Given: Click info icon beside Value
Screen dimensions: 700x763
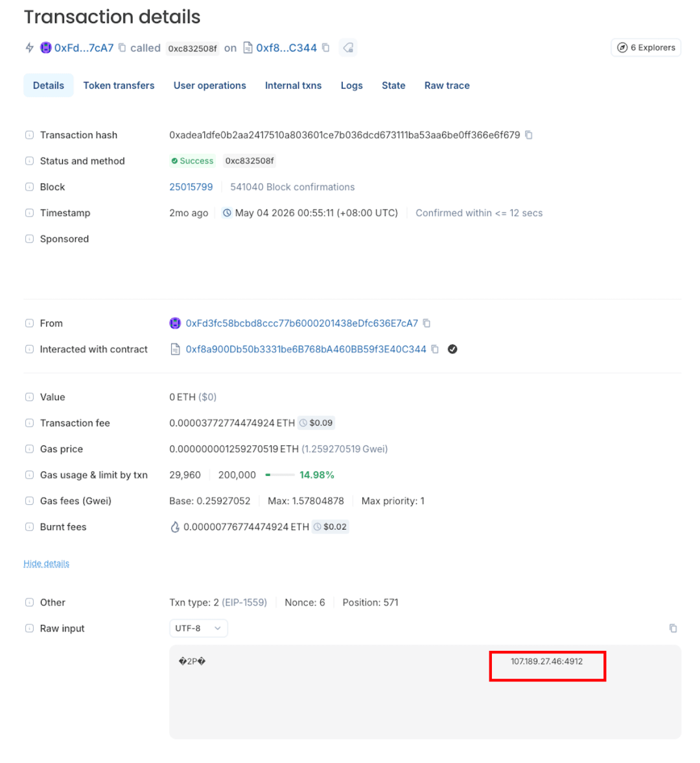Looking at the screenshot, I should 30,397.
